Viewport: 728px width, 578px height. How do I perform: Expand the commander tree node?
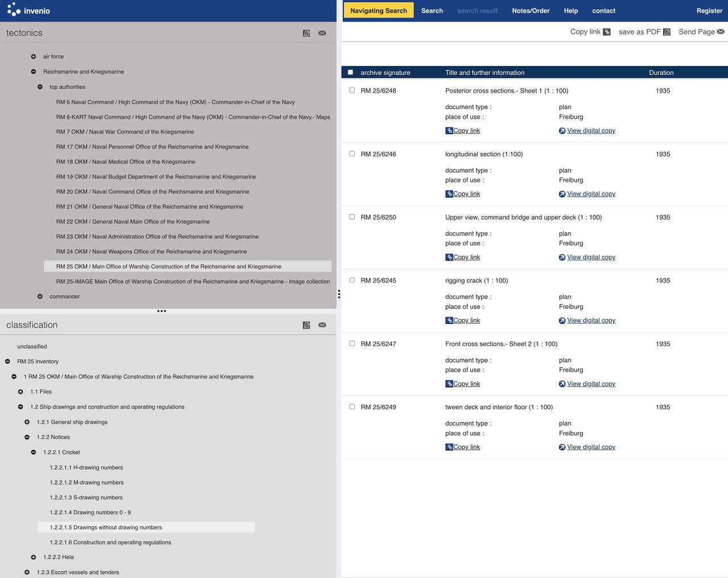40,297
